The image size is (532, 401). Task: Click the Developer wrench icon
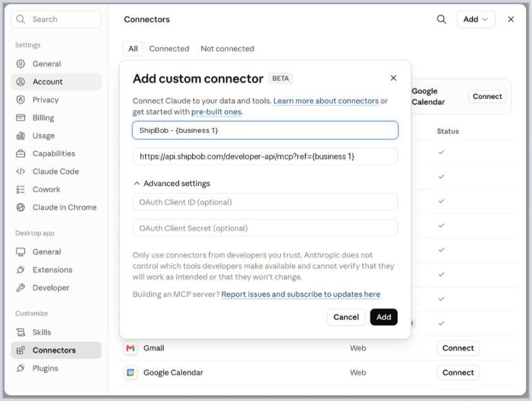tap(21, 288)
